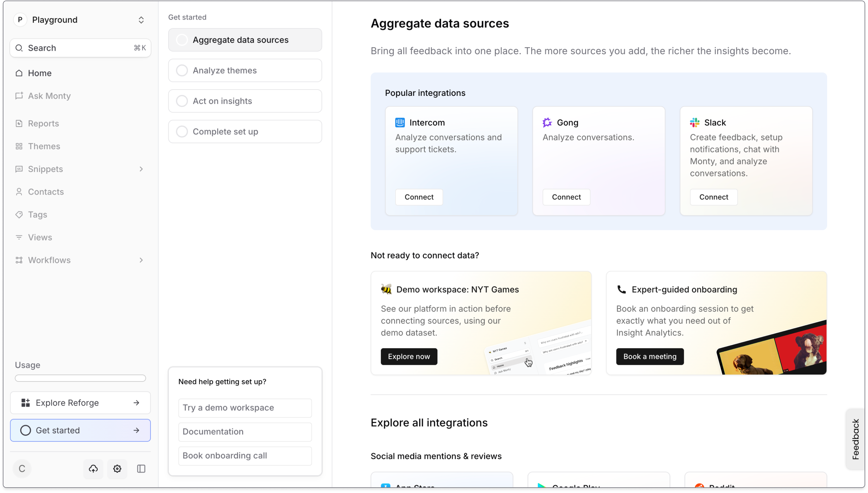This screenshot has width=868, height=493.
Task: Click the cloud upload icon
Action: pos(94,469)
